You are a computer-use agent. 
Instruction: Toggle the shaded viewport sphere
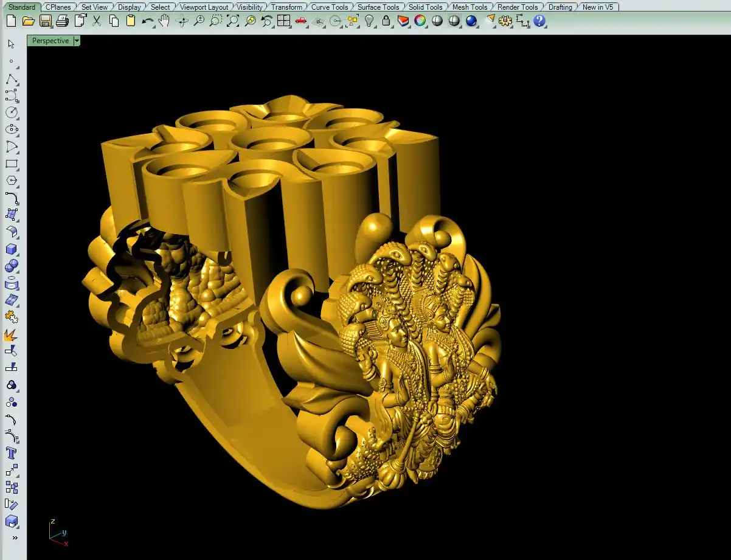click(437, 21)
